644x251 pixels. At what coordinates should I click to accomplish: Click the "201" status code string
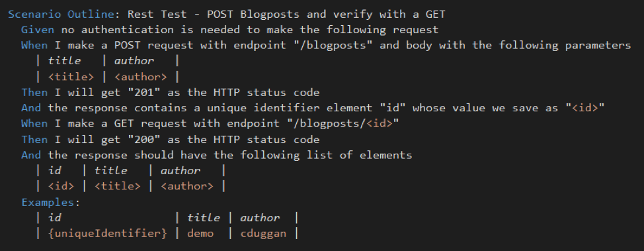[141, 92]
